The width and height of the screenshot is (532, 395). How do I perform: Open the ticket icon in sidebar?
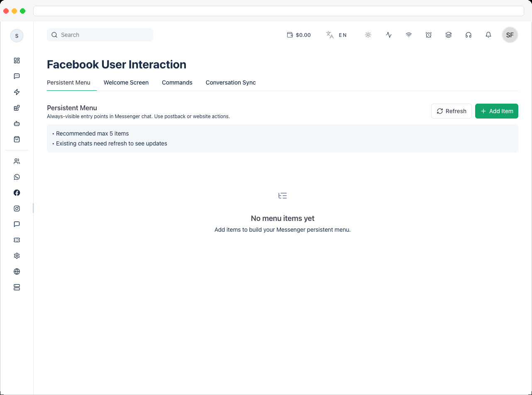[17, 240]
